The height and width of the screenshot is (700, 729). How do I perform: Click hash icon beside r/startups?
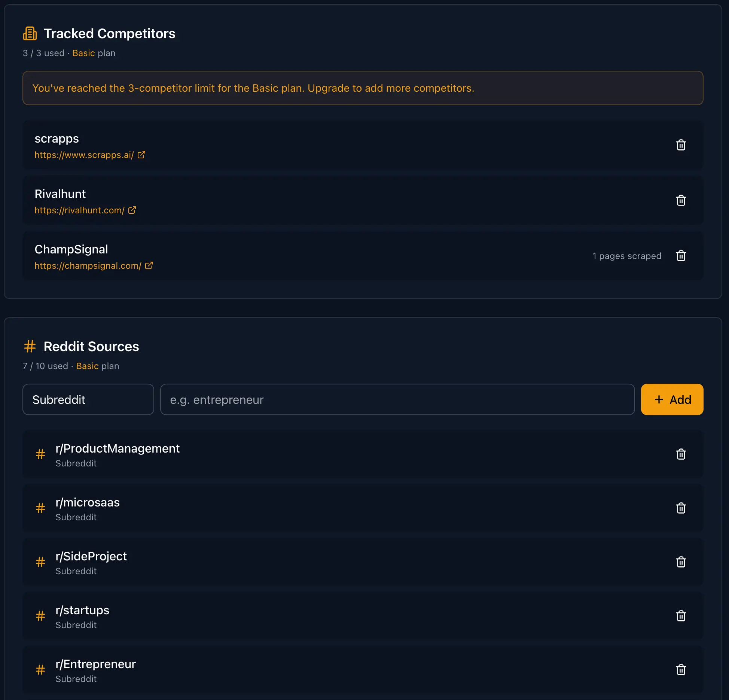pos(40,616)
